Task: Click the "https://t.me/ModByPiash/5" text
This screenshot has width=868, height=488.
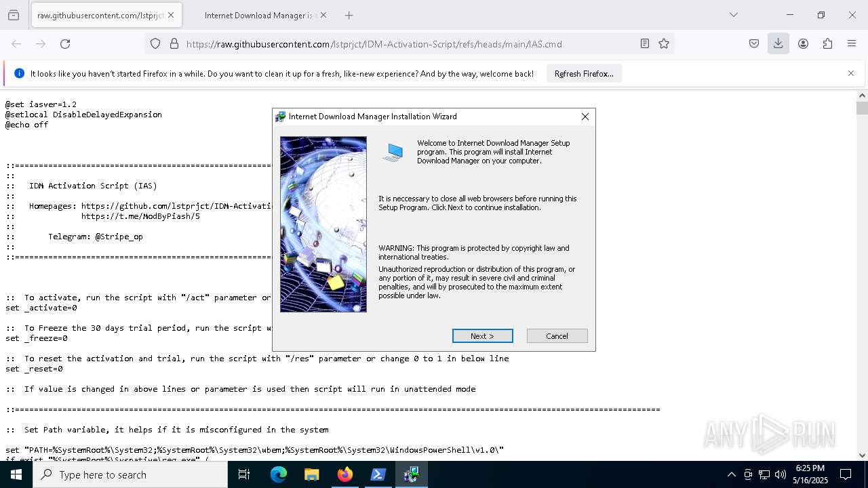Action: coord(140,216)
